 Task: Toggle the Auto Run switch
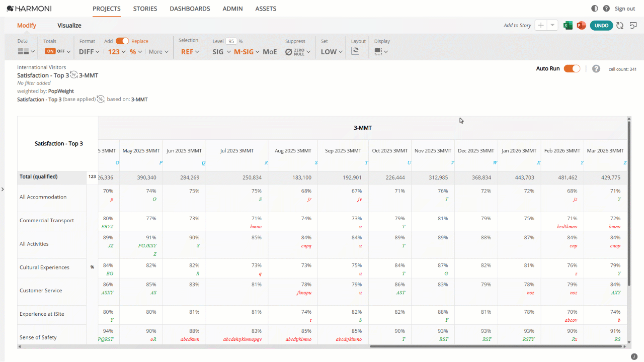pyautogui.click(x=572, y=69)
